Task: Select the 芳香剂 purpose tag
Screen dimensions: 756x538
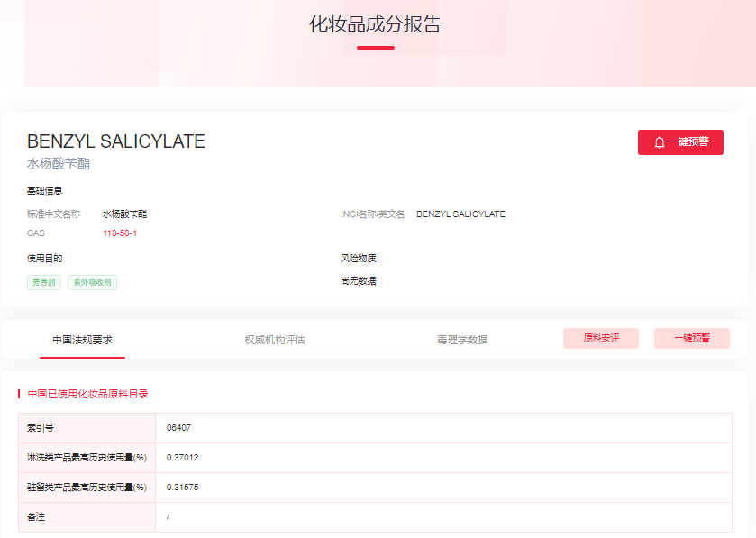Action: click(x=43, y=282)
